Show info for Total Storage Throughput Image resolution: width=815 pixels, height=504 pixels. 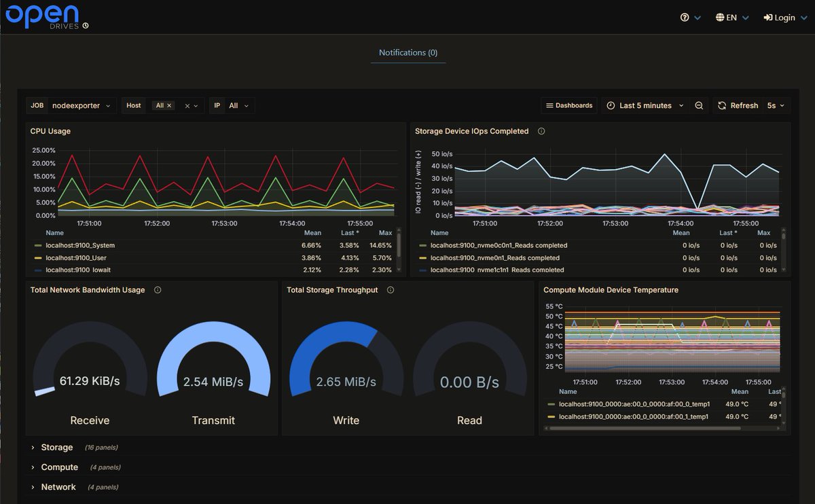pos(391,290)
